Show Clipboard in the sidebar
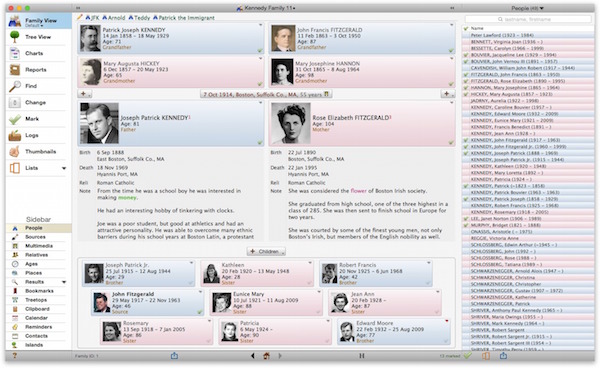The width and height of the screenshot is (600, 368). click(39, 309)
